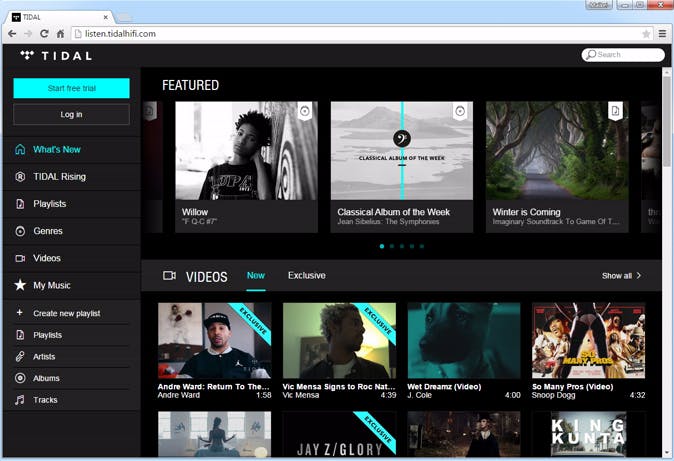Open the King Kunta video thumbnail
674x461 pixels.
click(588, 434)
